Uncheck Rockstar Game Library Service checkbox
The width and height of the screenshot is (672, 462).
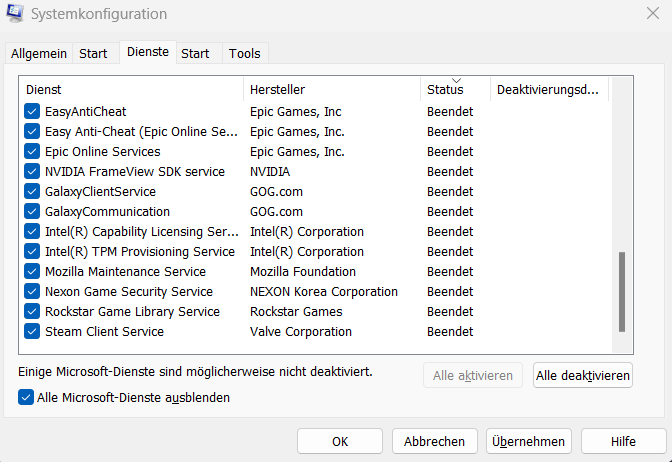point(32,312)
